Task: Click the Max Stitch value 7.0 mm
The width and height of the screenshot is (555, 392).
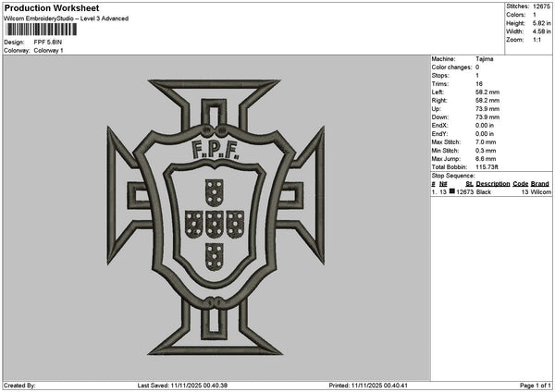Action: [x=486, y=141]
